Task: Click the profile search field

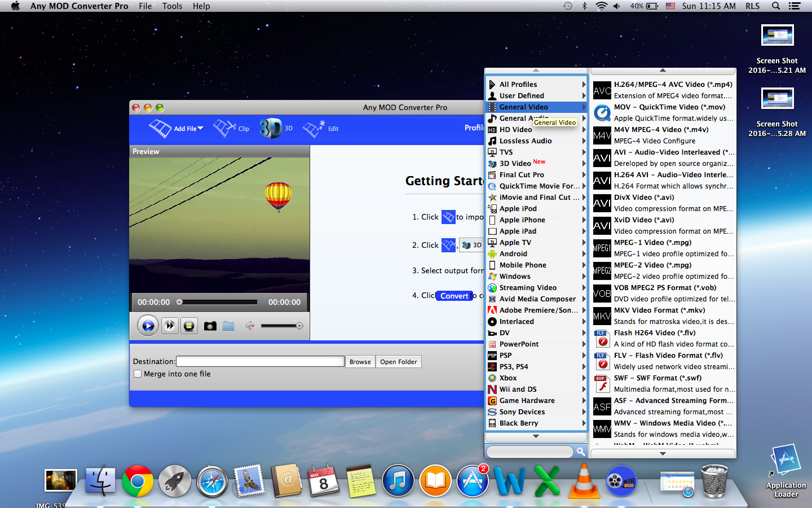Action: click(x=530, y=452)
